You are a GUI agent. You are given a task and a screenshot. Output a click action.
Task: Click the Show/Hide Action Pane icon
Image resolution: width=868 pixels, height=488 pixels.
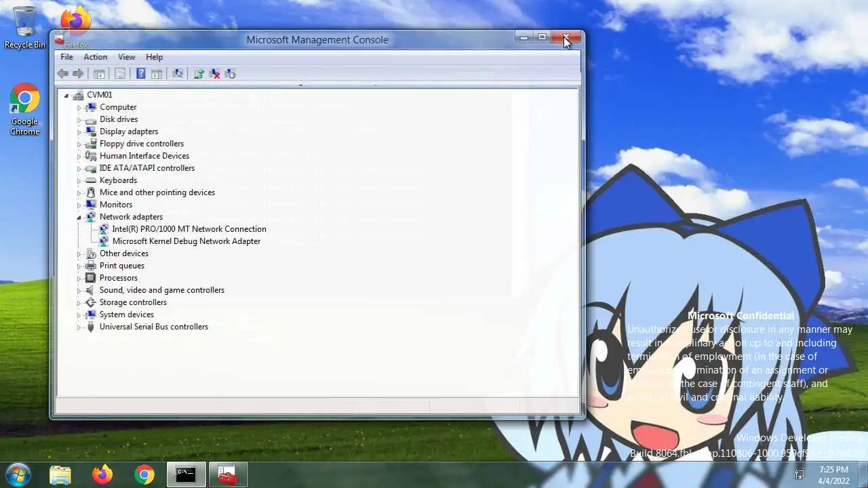tap(157, 74)
